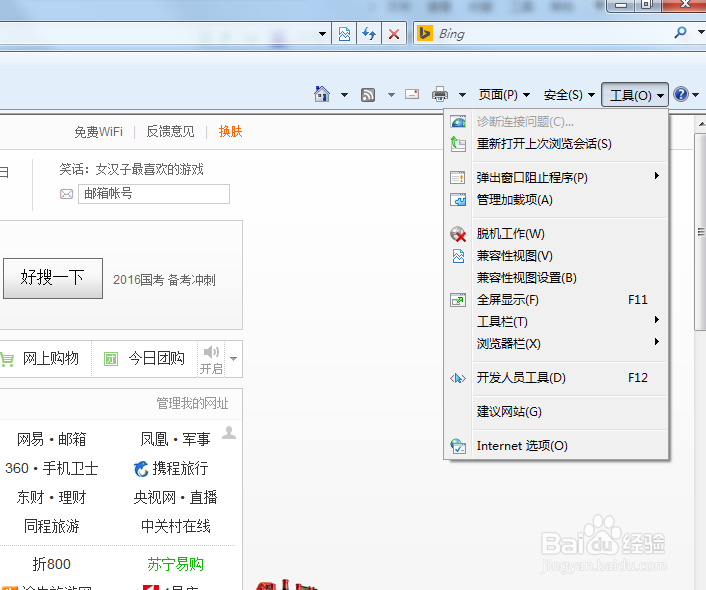Click the RSS feeds icon
This screenshot has height=590, width=706.
click(368, 95)
